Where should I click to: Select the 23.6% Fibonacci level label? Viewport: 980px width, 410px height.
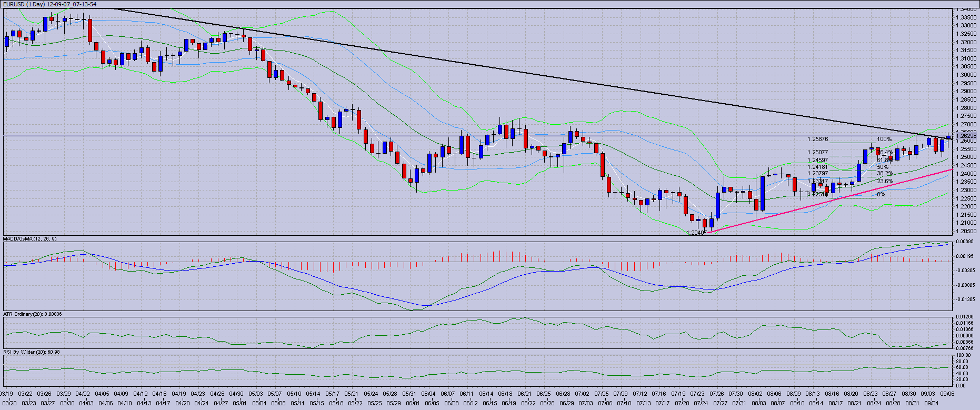tap(885, 182)
